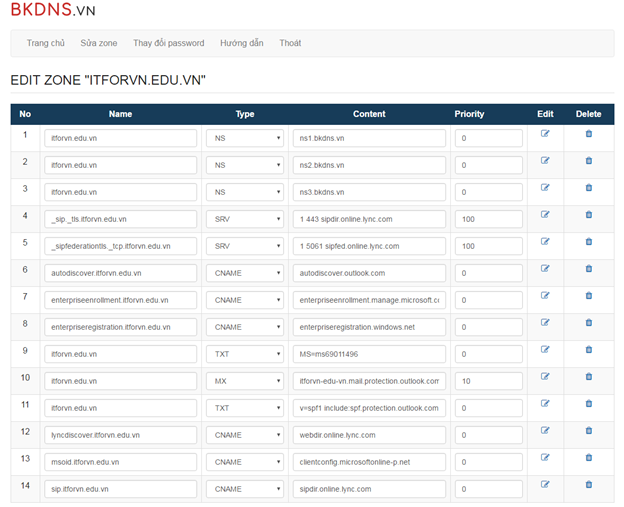Edit the MS=ms69011496 TXT record
Image resolution: width=624 pixels, height=507 pixels.
coord(545,349)
